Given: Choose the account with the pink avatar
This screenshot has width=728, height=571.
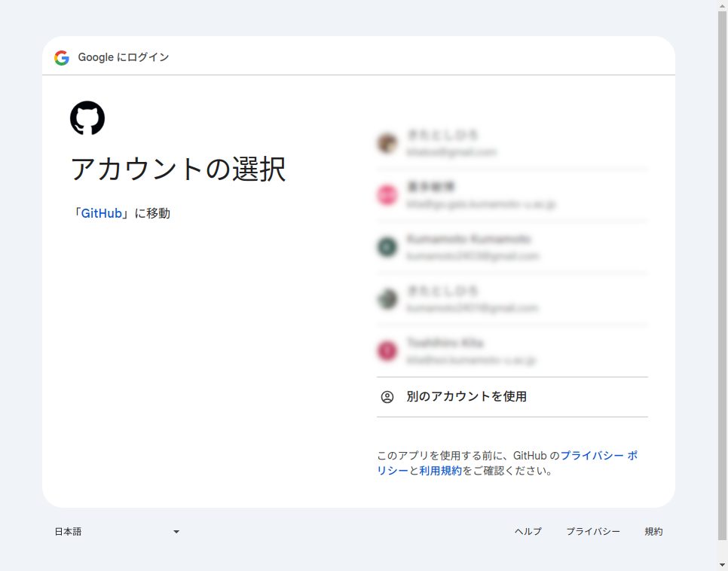Looking at the screenshot, I should (387, 195).
